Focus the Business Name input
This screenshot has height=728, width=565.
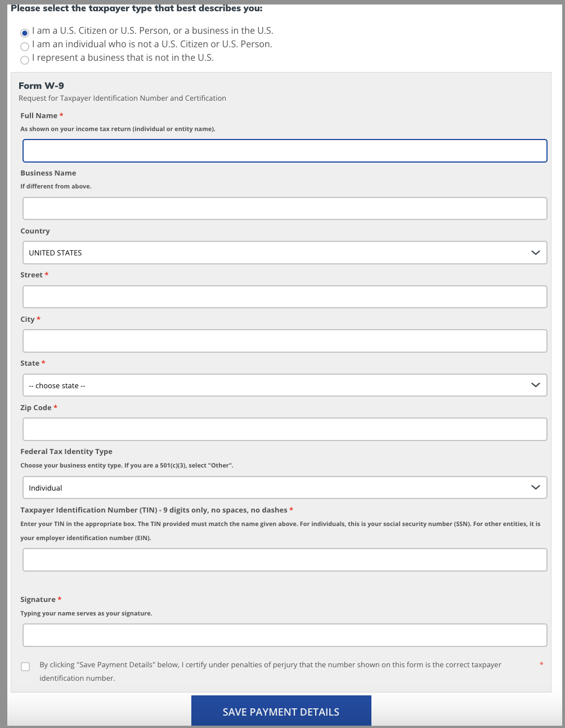point(285,208)
